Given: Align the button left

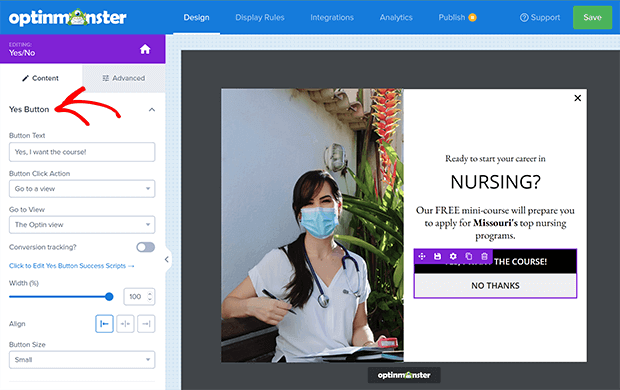Looking at the screenshot, I should pos(104,324).
